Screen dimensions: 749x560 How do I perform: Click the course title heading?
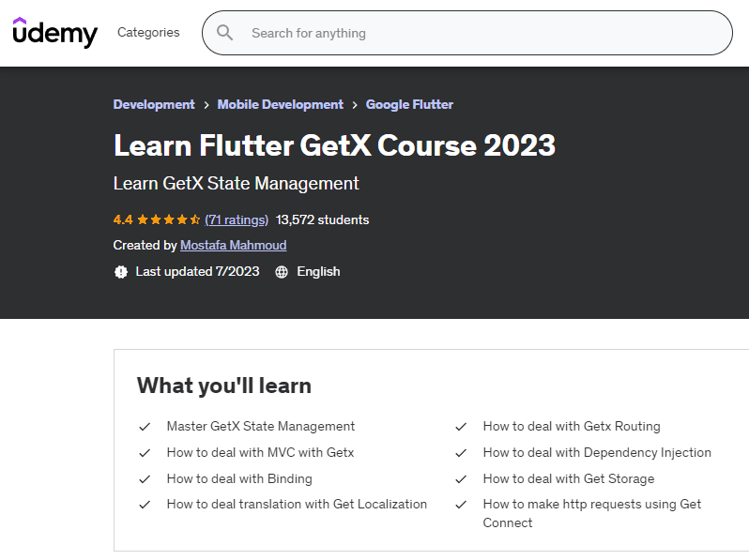334,145
